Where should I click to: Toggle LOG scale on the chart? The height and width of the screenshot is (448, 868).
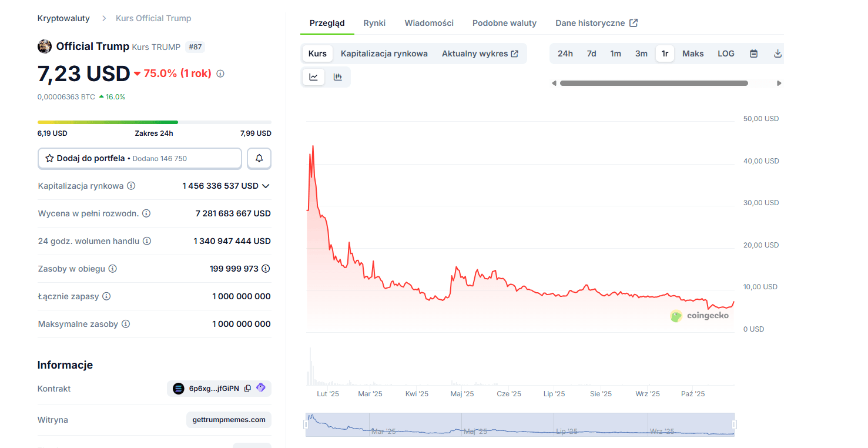[x=726, y=54]
